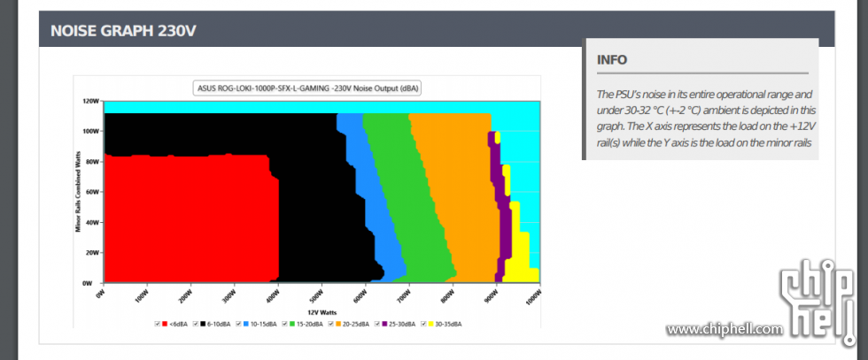Click the black 6-10dBA legend swatch
868x360 pixels.
pos(203,324)
